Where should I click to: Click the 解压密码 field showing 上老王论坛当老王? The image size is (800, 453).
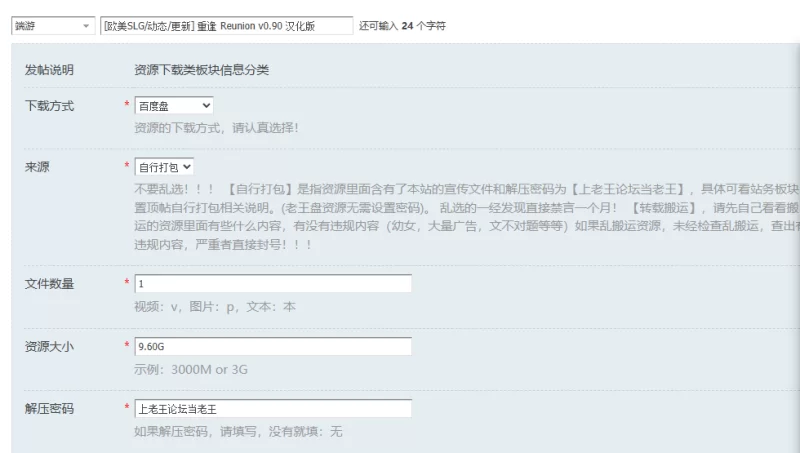click(x=273, y=409)
